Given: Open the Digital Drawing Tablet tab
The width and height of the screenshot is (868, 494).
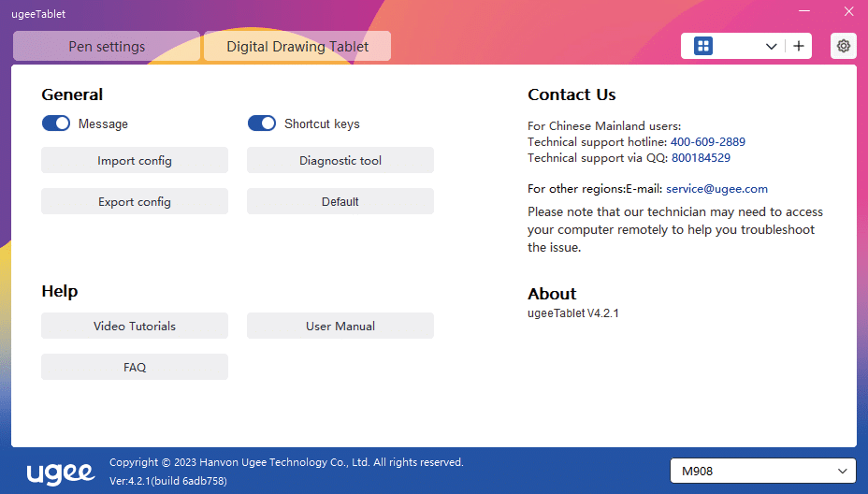Looking at the screenshot, I should click(x=297, y=46).
